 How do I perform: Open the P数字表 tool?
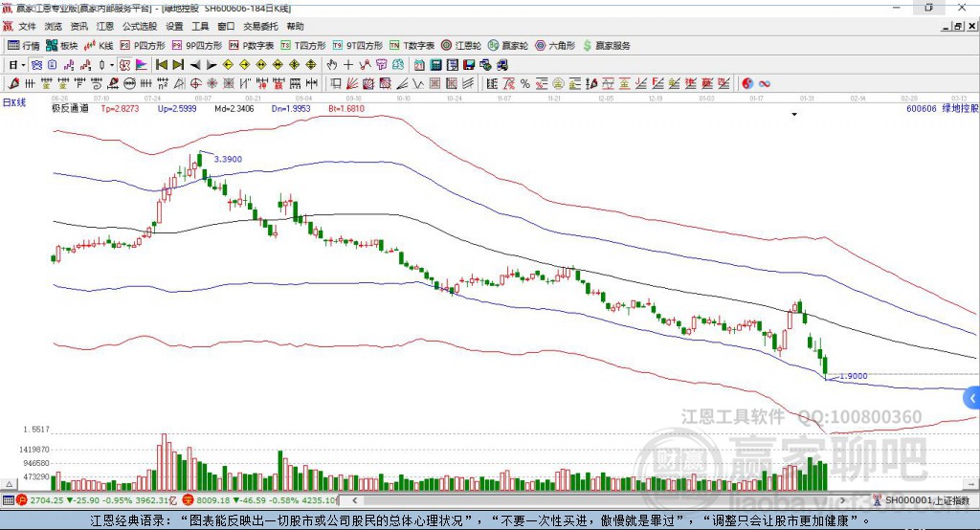pos(252,46)
